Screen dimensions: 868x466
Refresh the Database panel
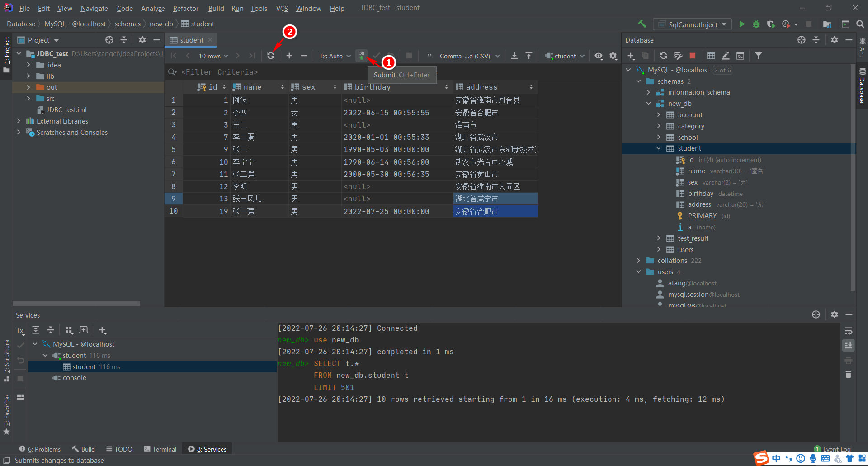click(x=663, y=56)
